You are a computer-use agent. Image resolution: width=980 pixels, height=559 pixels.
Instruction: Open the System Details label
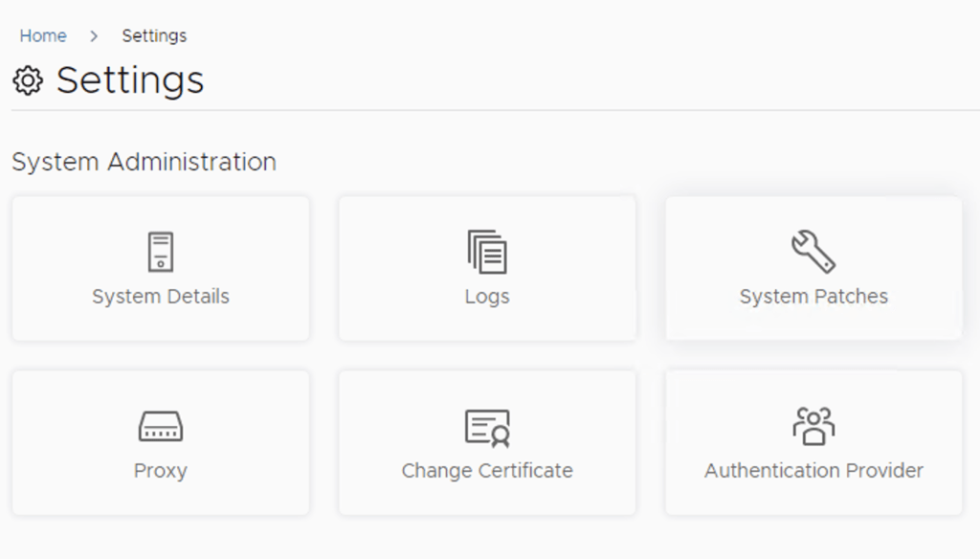point(161,297)
